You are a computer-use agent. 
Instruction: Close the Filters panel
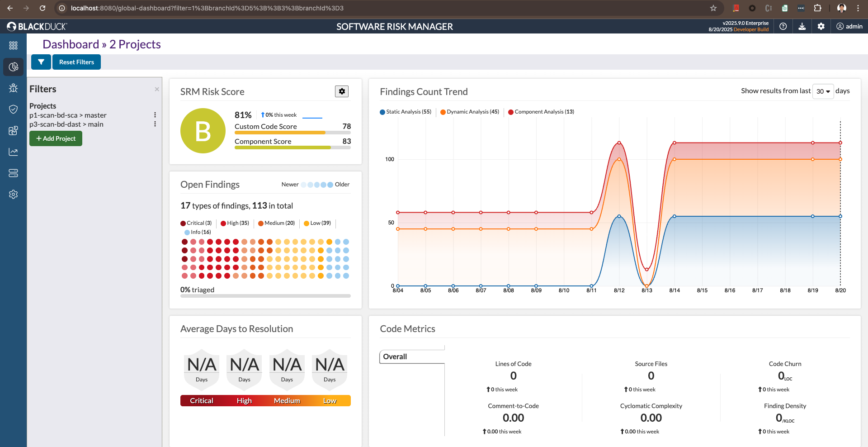(x=157, y=89)
